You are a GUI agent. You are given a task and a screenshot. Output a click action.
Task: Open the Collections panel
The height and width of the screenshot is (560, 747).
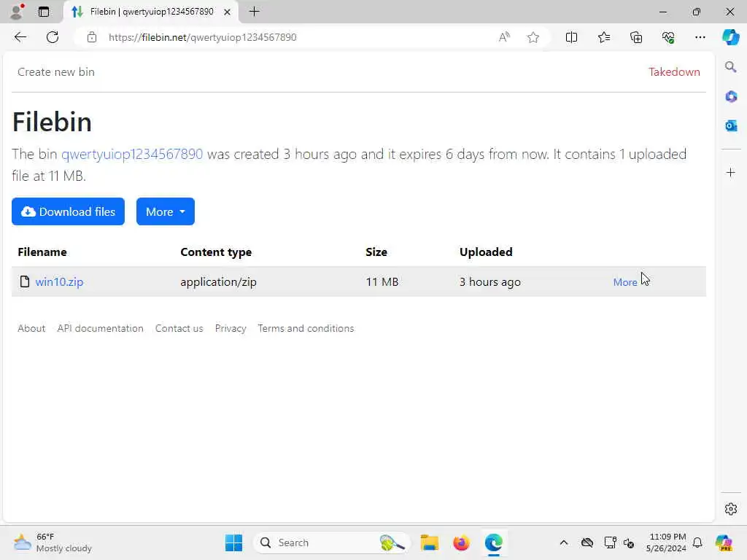[x=636, y=37]
